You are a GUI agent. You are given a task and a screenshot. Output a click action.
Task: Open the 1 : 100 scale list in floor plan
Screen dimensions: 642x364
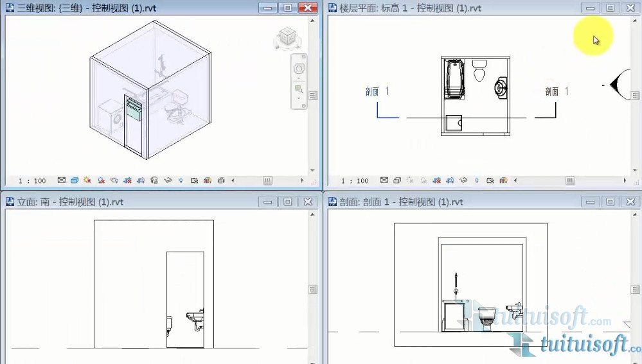(355, 181)
